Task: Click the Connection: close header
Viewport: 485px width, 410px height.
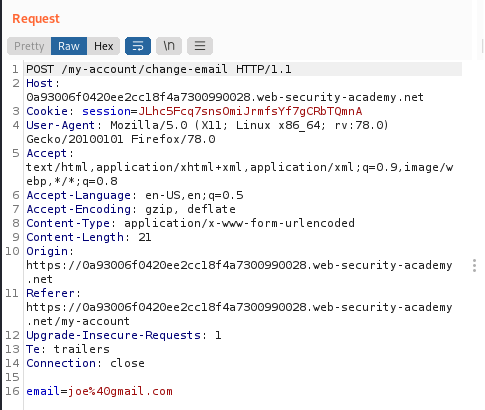Action: 85,363
